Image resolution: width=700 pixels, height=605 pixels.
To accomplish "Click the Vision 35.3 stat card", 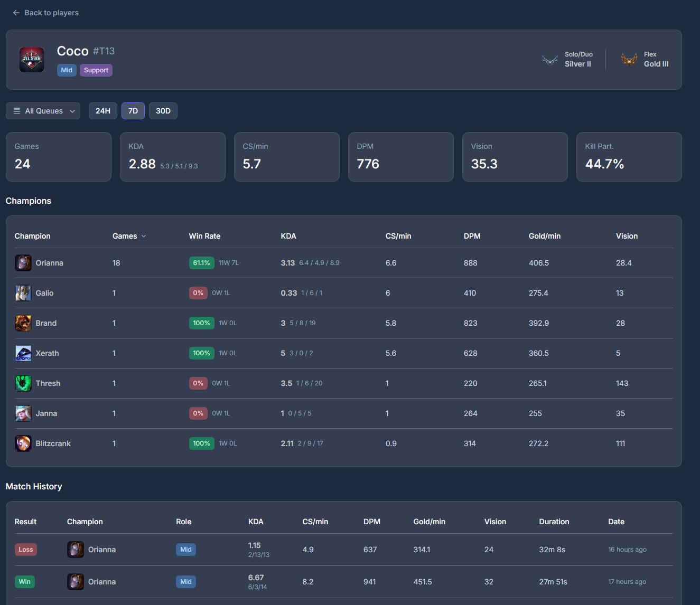I will (x=515, y=157).
